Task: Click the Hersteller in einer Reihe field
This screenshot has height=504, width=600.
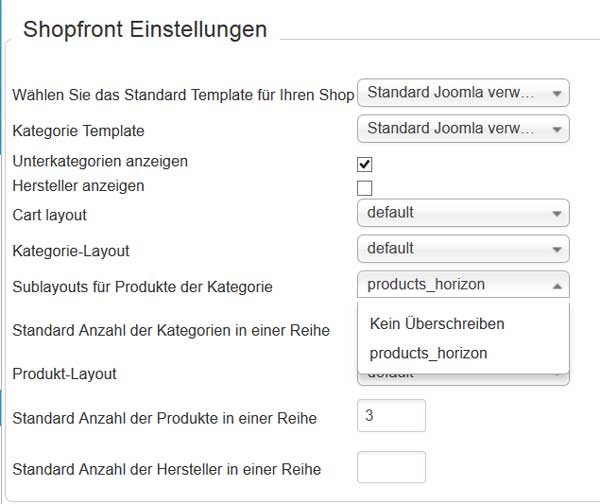Action: (391, 467)
